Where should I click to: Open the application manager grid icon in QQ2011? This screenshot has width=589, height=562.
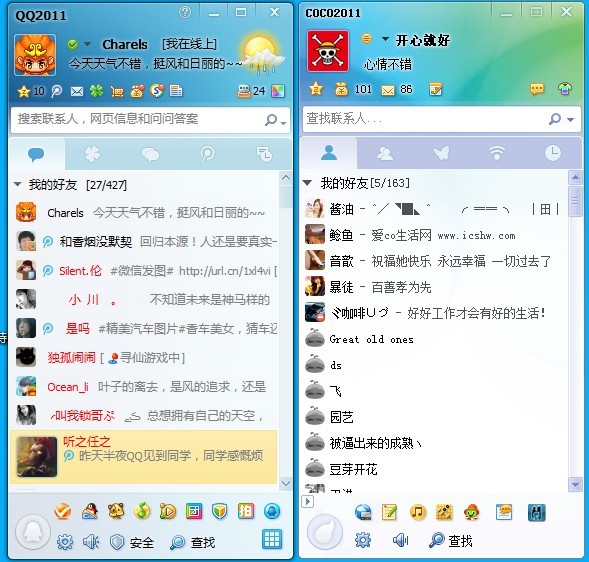[x=272, y=539]
